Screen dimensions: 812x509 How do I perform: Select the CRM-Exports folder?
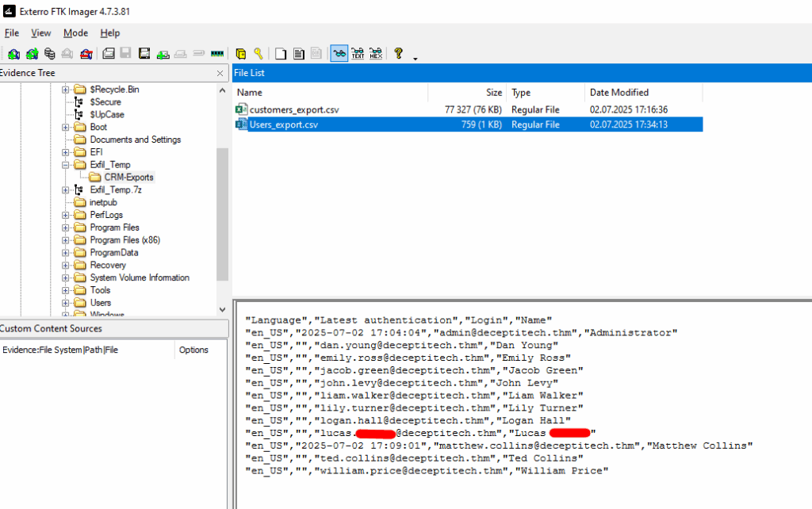pos(128,177)
